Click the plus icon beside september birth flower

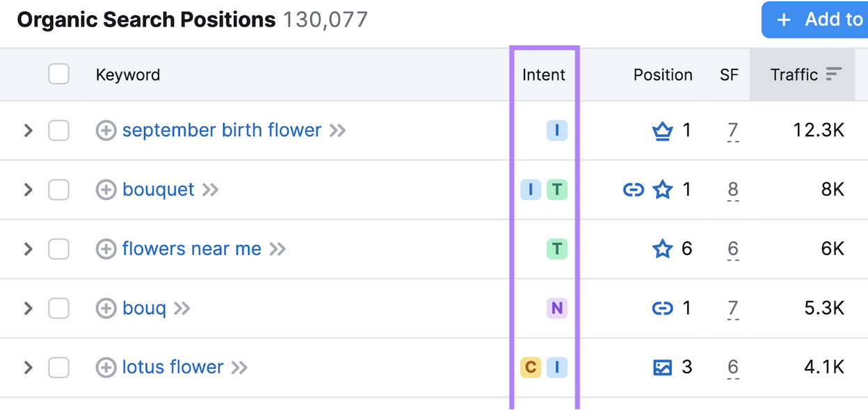[x=106, y=131]
